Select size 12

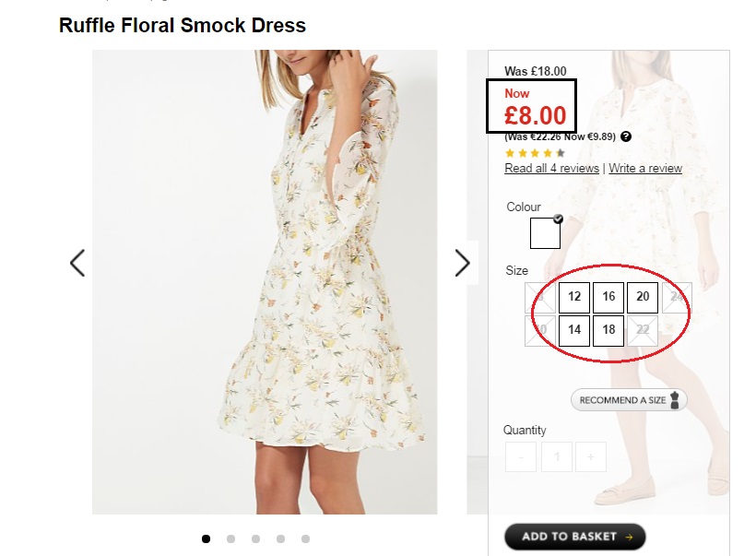[x=574, y=297]
